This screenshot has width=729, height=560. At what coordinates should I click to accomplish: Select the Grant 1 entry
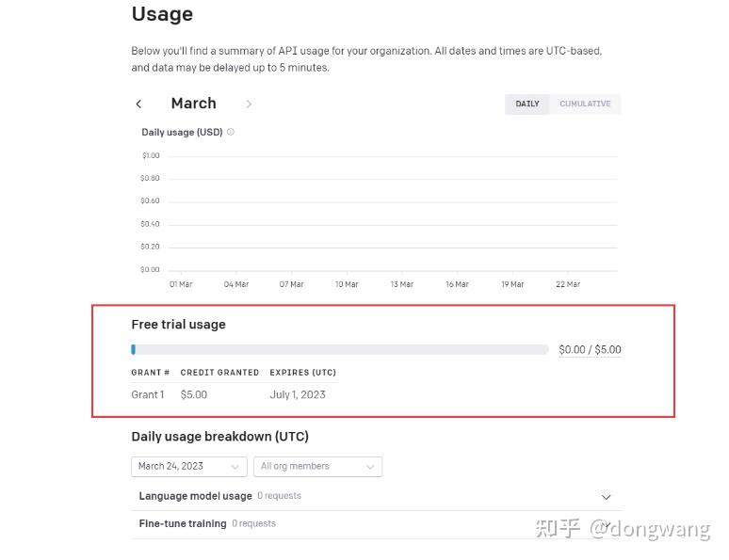coord(148,394)
